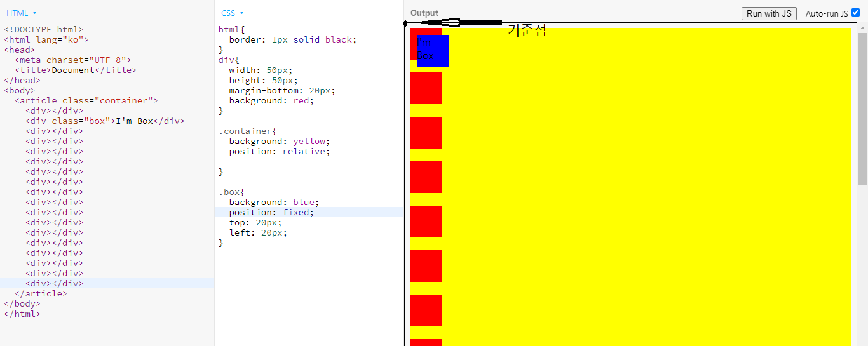The height and width of the screenshot is (346, 868).
Task: Toggle the Auto-run JS checkbox
Action: pyautogui.click(x=855, y=12)
